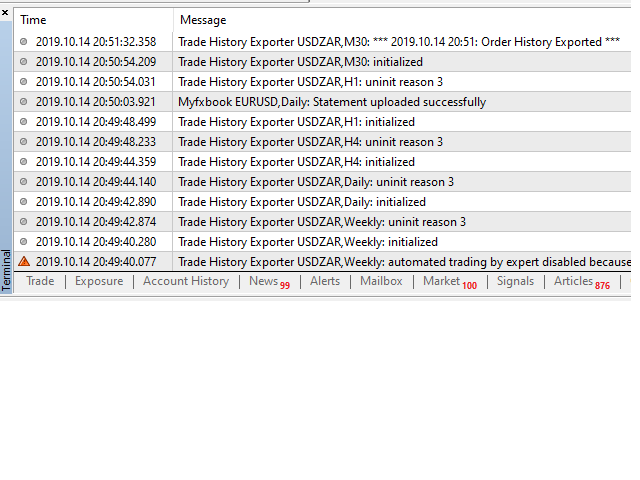This screenshot has width=640, height=480.
Task: Click the Time column header
Action: pyautogui.click(x=34, y=20)
